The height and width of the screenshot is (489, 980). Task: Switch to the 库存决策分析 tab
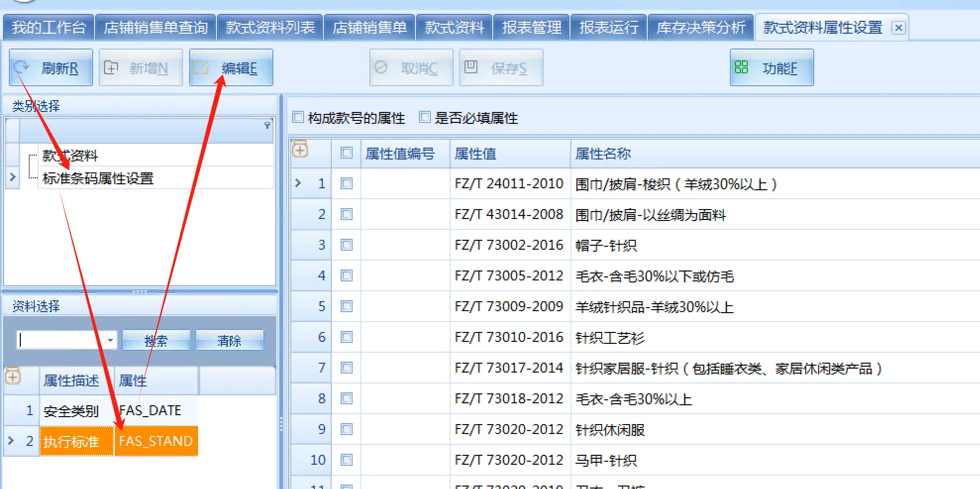pos(701,27)
